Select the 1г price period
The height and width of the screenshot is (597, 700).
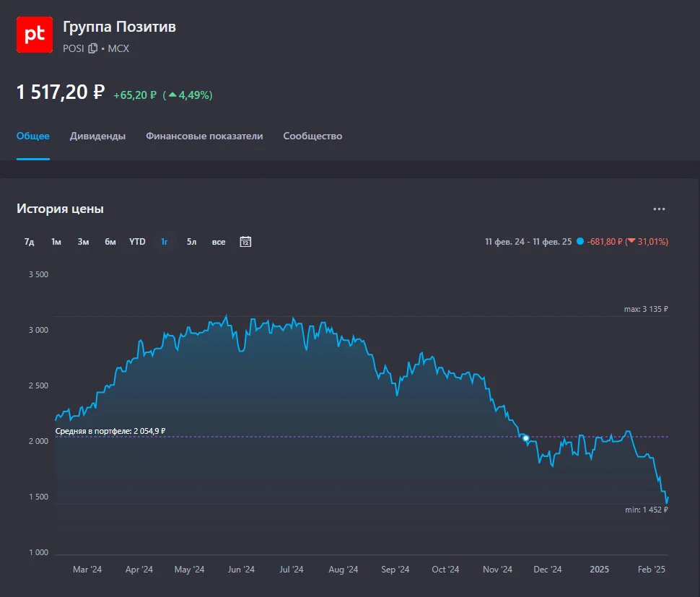(x=165, y=242)
